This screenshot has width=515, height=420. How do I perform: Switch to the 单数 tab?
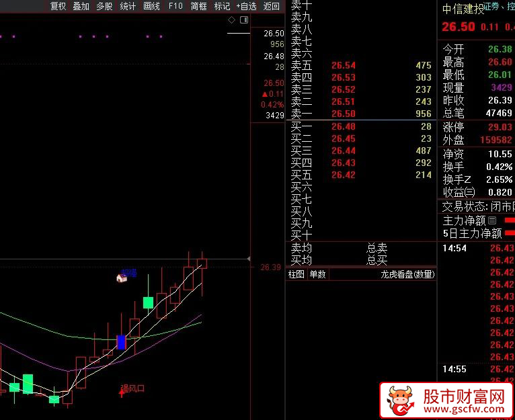[317, 274]
